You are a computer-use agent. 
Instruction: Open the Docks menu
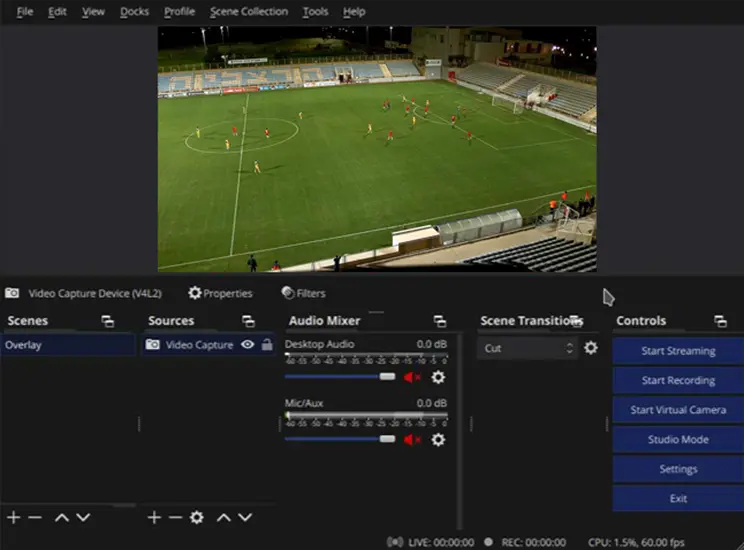coord(134,12)
